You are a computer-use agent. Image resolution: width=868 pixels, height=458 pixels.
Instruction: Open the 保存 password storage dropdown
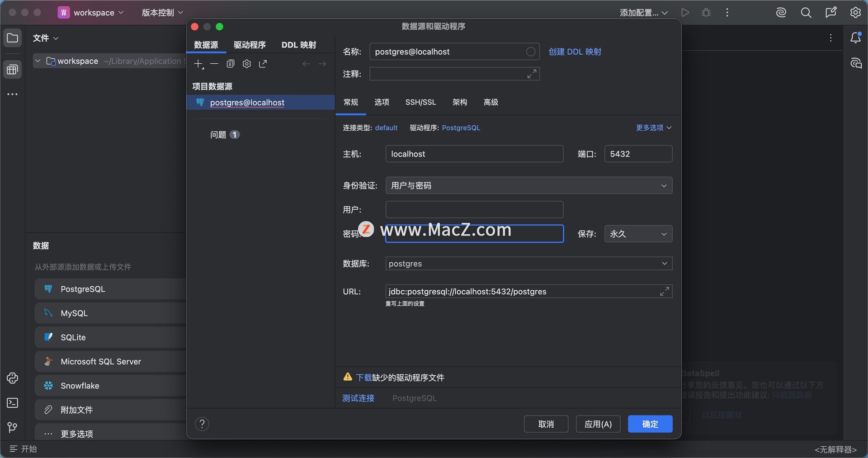tap(638, 234)
